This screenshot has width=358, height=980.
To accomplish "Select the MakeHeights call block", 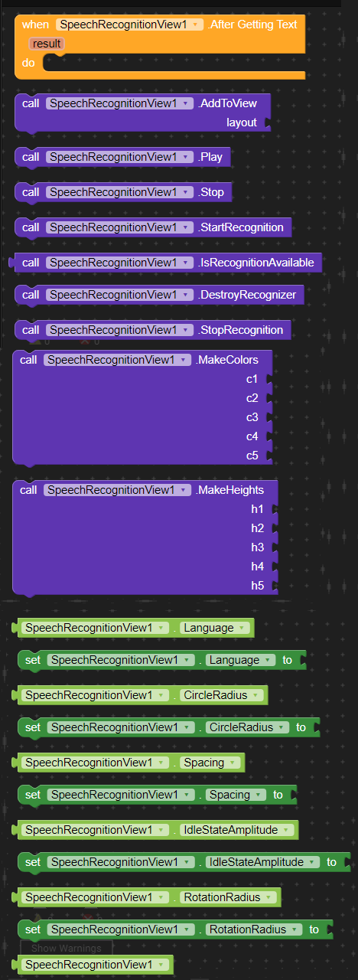I will click(x=145, y=537).
